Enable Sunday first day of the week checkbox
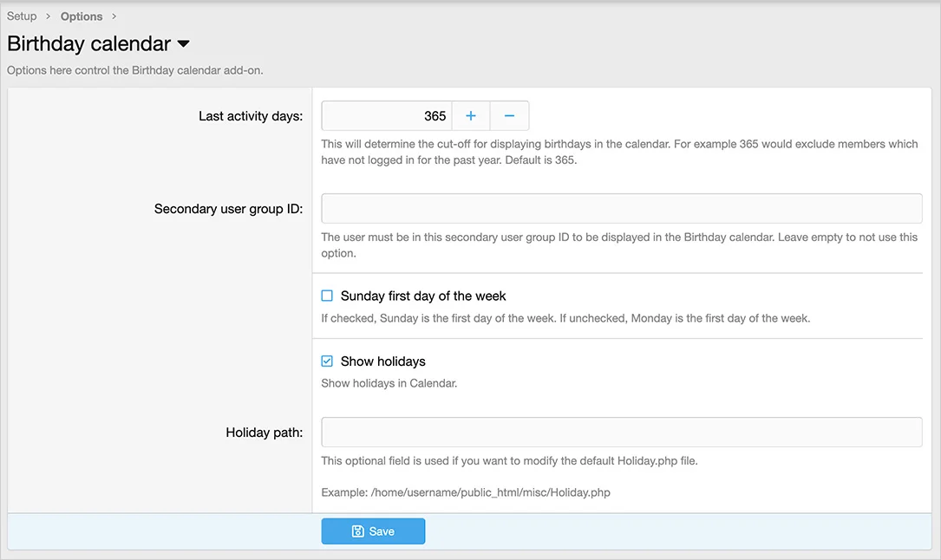Screen dimensions: 941x560 click(327, 296)
